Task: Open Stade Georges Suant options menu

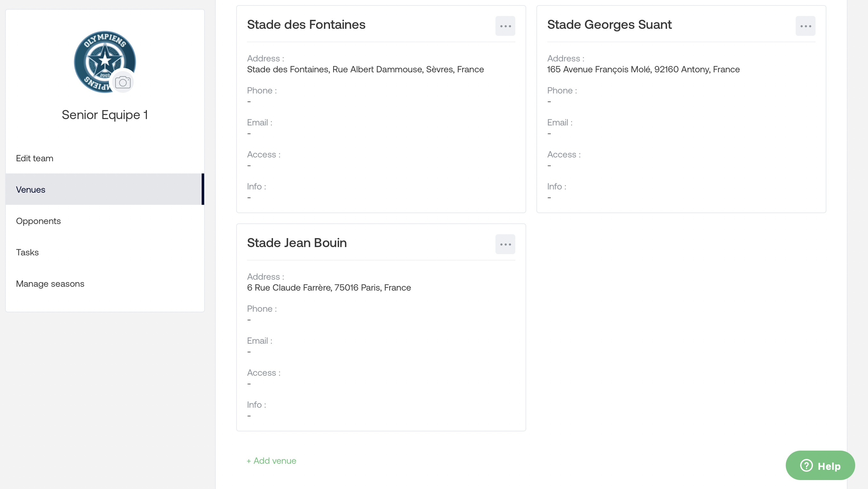Action: point(805,26)
